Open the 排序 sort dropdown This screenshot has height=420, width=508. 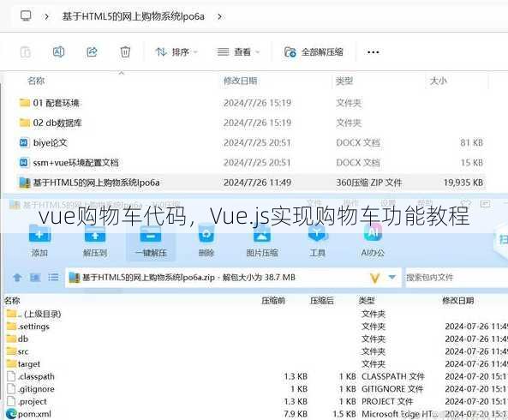[176, 51]
